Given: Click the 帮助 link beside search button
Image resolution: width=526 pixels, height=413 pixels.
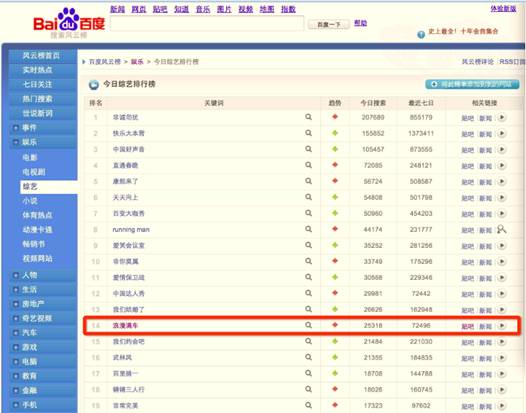Looking at the screenshot, I should (360, 23).
